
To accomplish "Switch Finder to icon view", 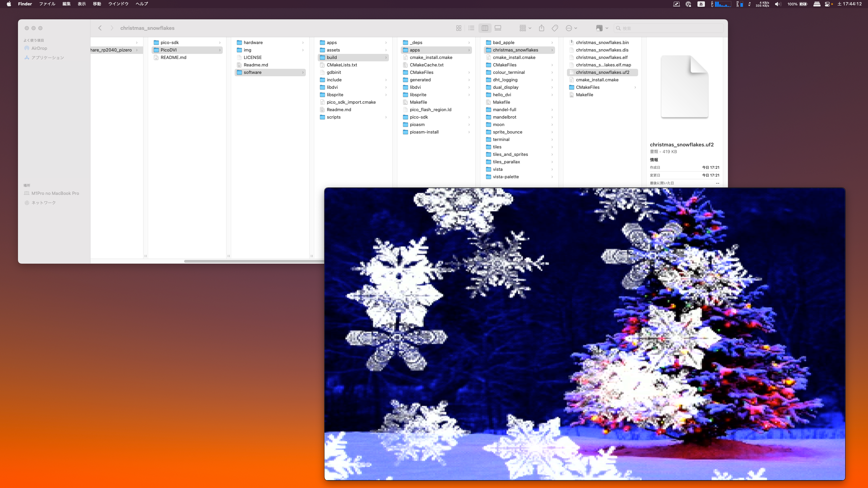I will point(459,28).
